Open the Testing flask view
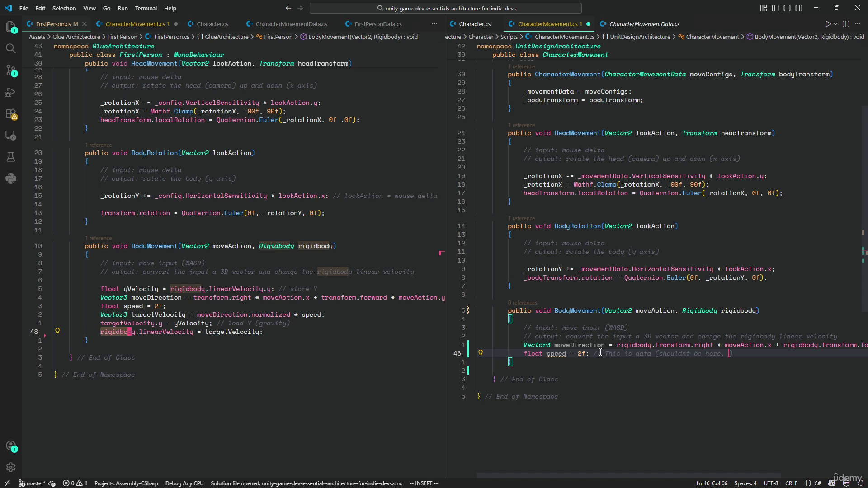This screenshot has width=868, height=488. click(x=11, y=157)
